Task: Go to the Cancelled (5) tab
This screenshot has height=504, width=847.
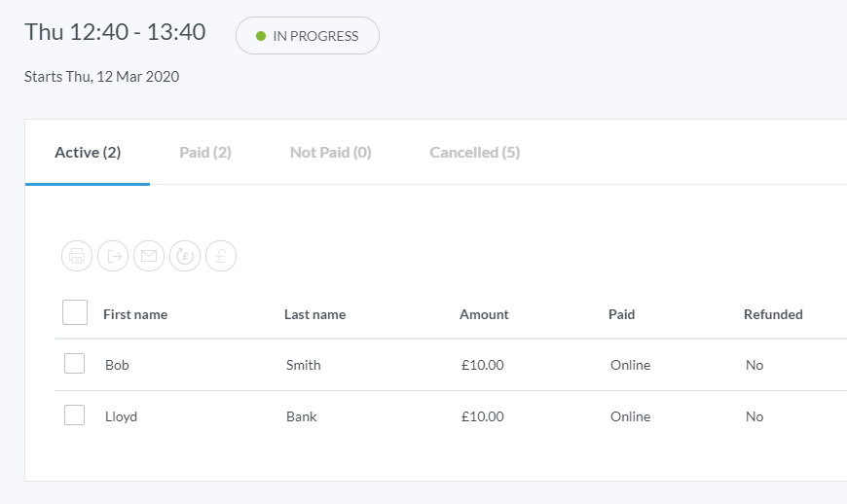Action: click(x=475, y=153)
